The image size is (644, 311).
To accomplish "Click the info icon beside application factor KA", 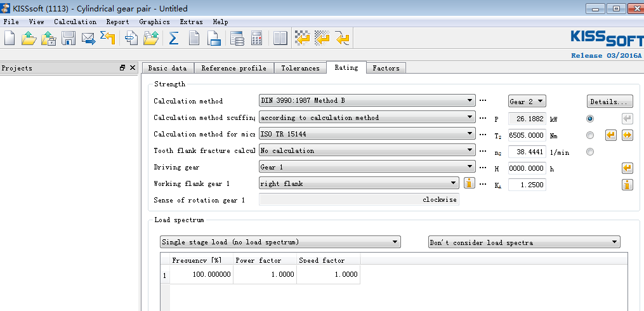I will coord(627,185).
